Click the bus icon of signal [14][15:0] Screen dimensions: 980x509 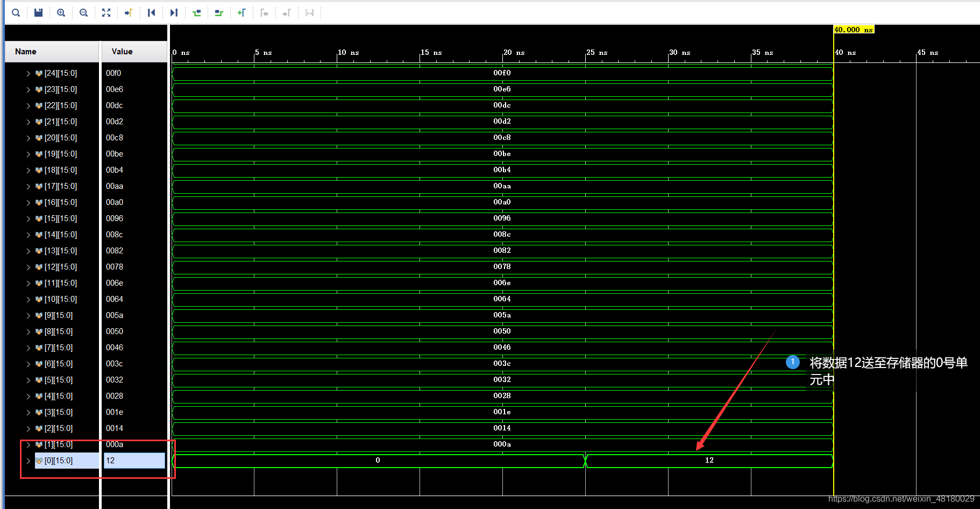pyautogui.click(x=39, y=235)
